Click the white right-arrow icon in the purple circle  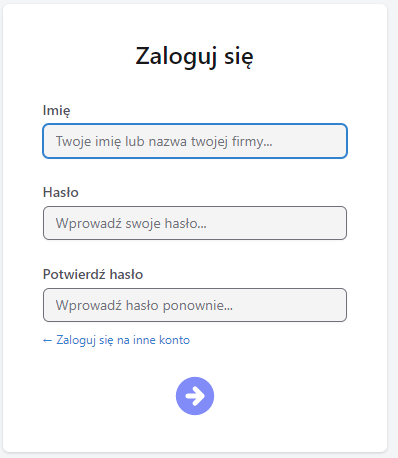pos(195,396)
